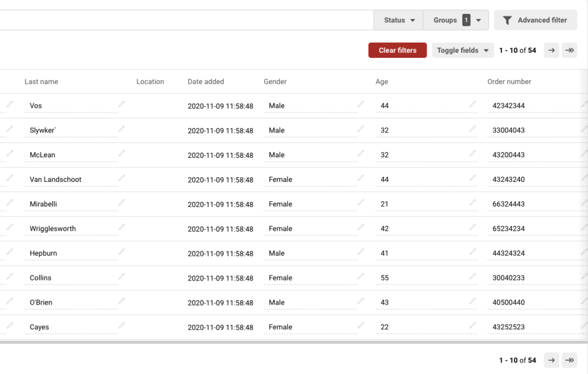Viewport: 588px width, 374px height.
Task: Sort by Order number column header
Action: [509, 81]
